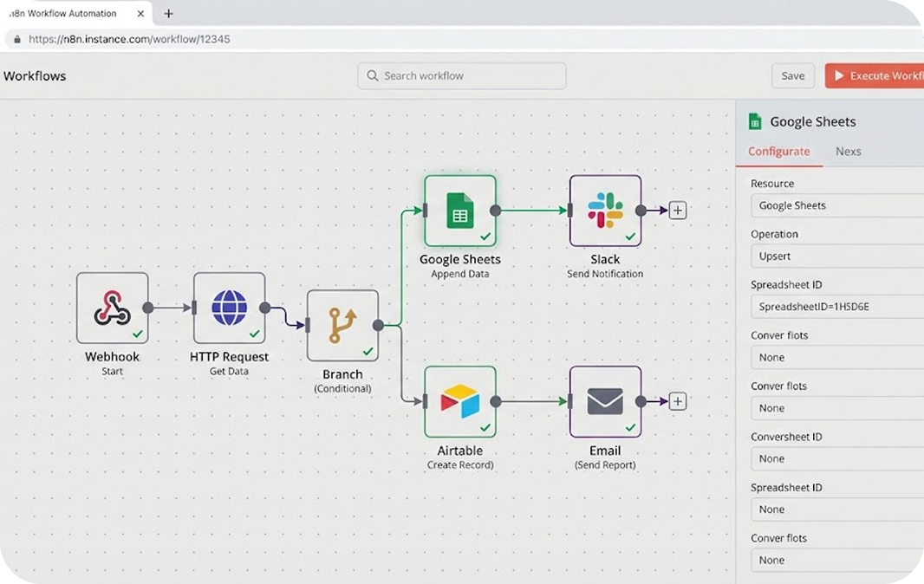Select the Webhook trigger node icon
Screen dimensions: 924x584
tap(112, 307)
